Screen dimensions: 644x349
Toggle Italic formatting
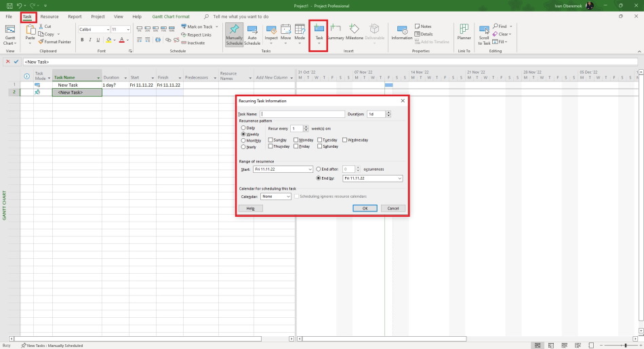click(x=90, y=40)
